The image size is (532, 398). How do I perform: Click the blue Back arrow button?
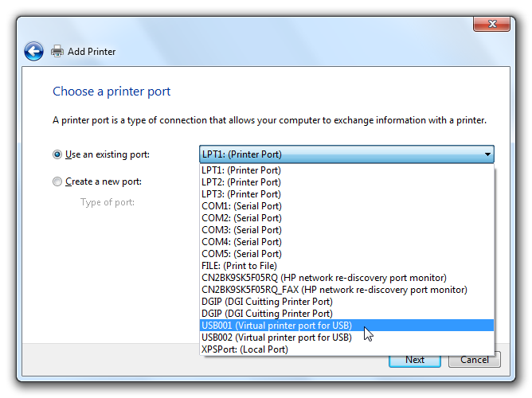tap(33, 52)
